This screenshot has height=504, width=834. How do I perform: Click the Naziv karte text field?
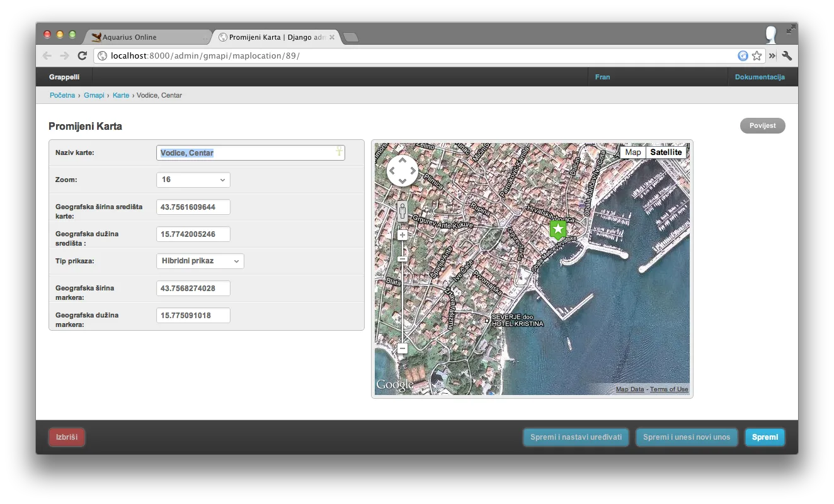pyautogui.click(x=250, y=153)
